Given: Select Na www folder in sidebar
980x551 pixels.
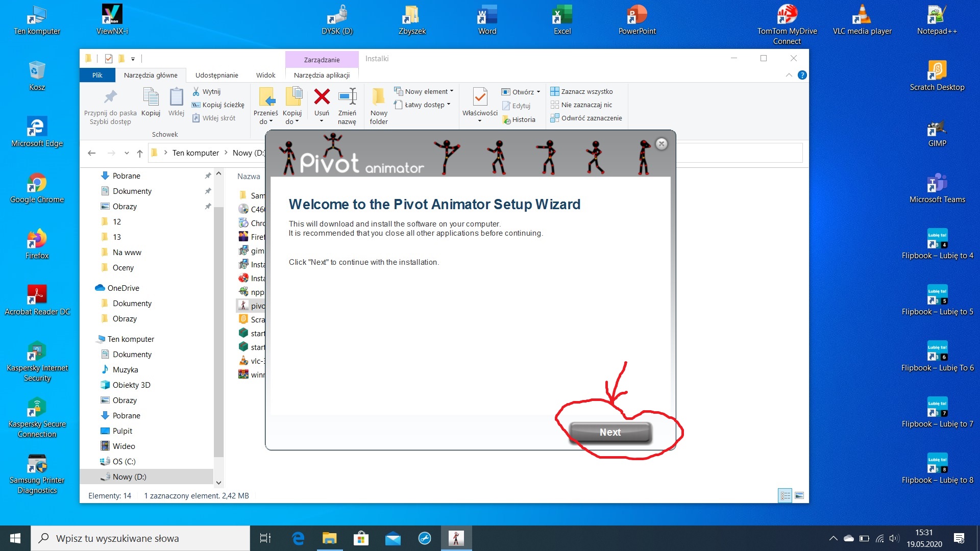Looking at the screenshot, I should coord(127,252).
